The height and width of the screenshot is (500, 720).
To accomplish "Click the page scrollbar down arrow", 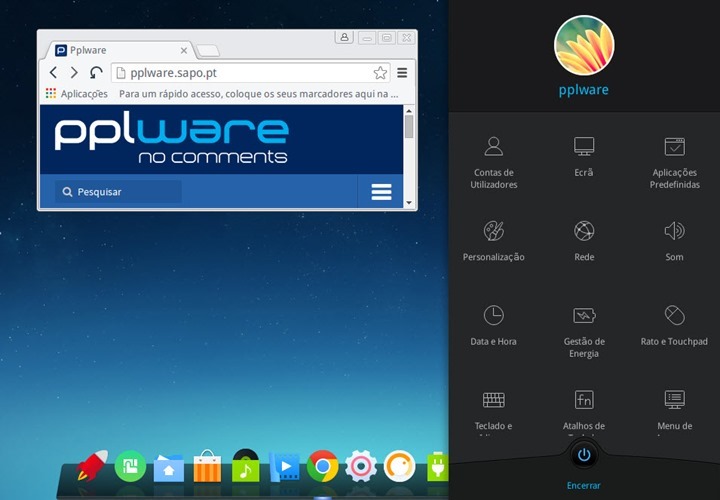I will pyautogui.click(x=409, y=202).
